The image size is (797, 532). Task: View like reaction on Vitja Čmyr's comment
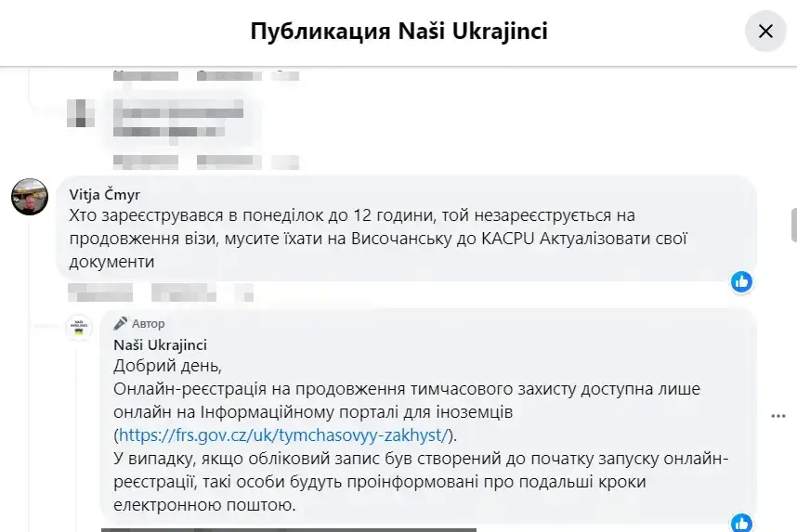pyautogui.click(x=741, y=281)
